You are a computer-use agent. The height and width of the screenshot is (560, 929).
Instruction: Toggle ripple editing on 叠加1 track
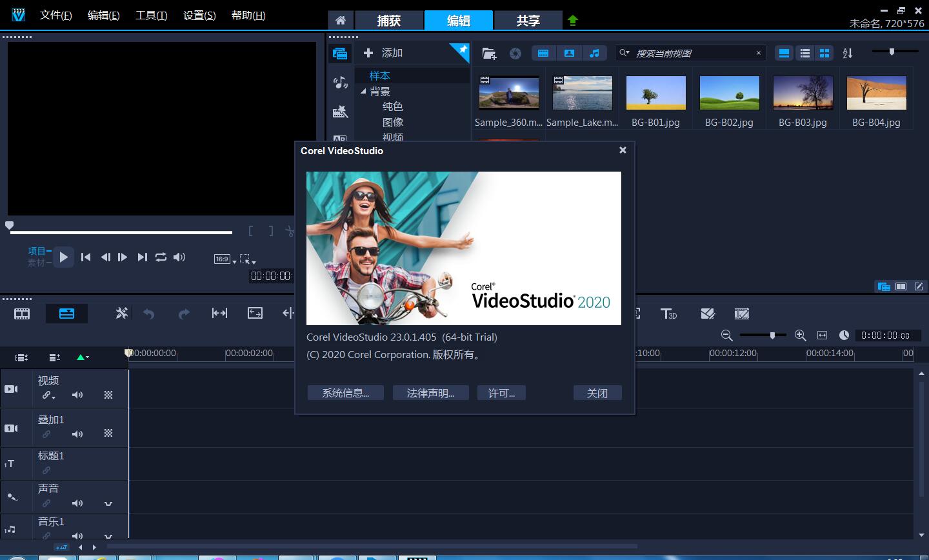46,434
